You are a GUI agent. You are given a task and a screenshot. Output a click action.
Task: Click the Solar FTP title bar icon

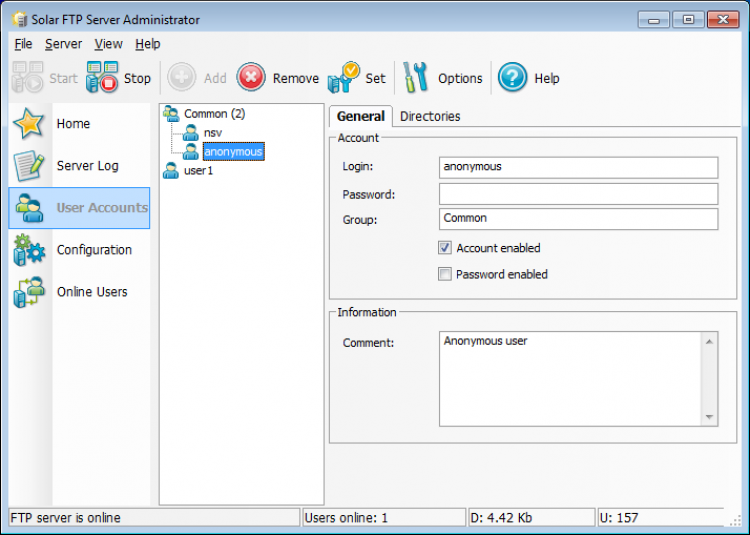tap(20, 19)
